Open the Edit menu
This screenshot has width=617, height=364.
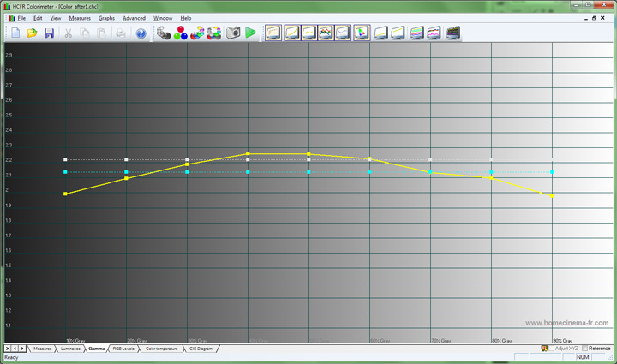(x=38, y=18)
